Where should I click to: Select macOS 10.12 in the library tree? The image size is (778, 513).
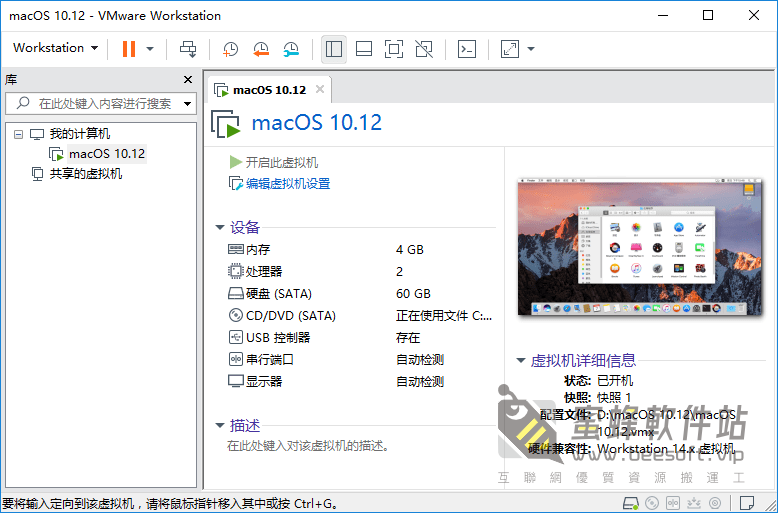tap(107, 154)
